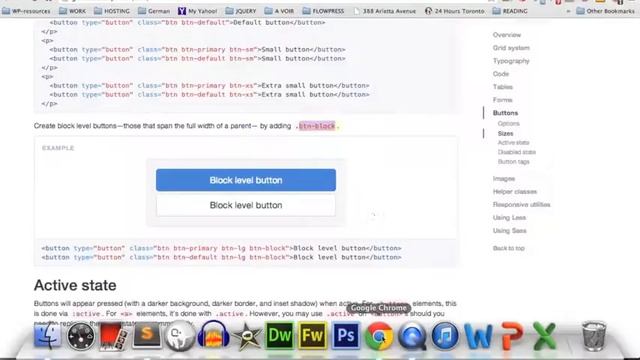Go to Grid system in sidebar

511,48
